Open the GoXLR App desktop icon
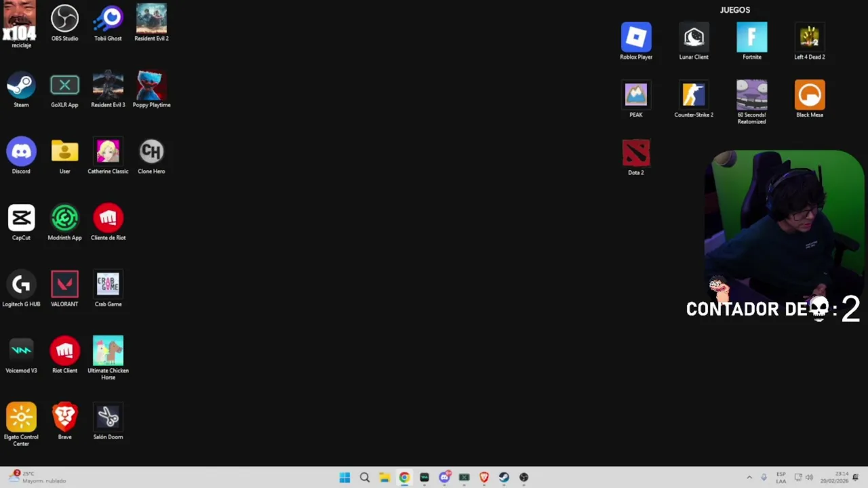 point(64,89)
